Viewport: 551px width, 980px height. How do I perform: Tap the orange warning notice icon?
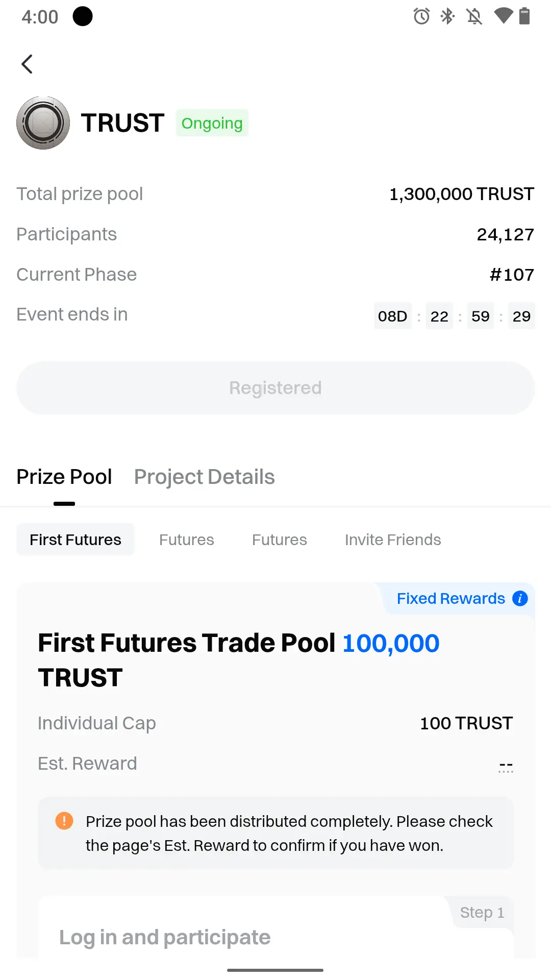pos(64,821)
